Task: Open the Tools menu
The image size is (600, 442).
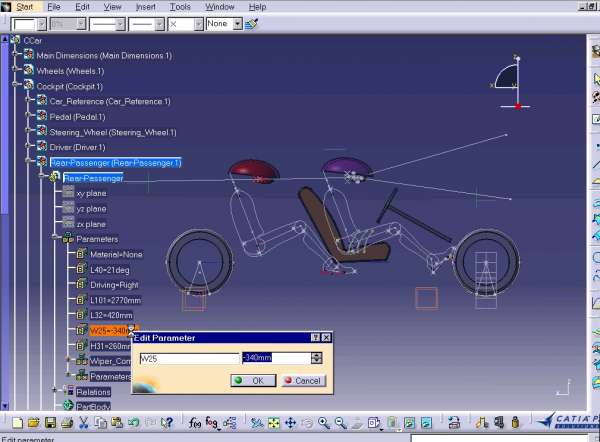Action: [x=178, y=7]
